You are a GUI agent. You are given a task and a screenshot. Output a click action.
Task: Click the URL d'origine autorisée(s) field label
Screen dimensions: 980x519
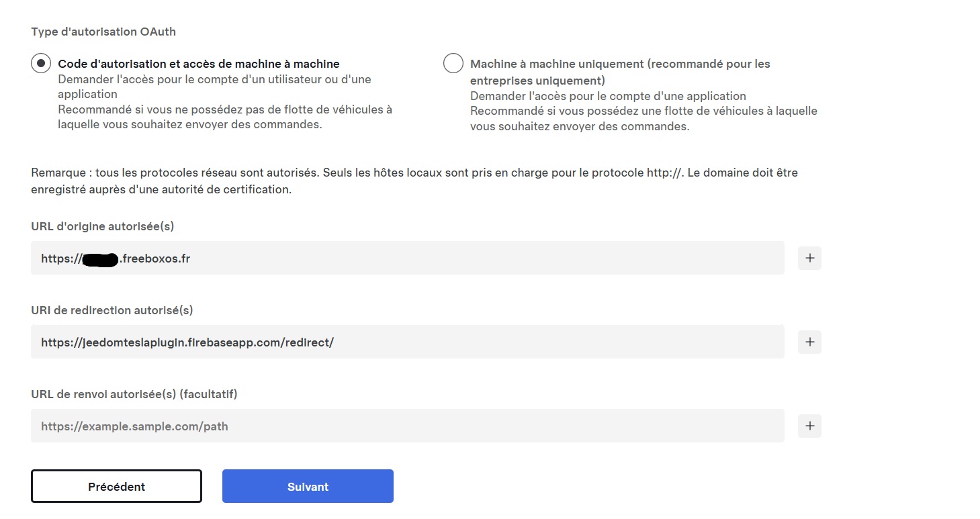(102, 226)
